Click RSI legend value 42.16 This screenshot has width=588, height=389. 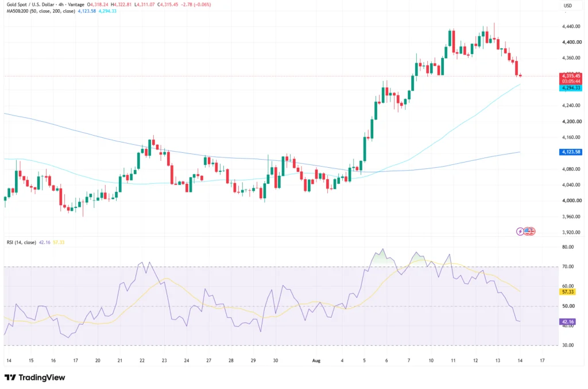(45, 242)
